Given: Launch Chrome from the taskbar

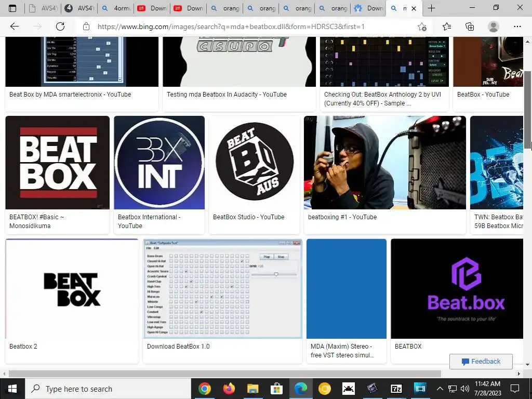Looking at the screenshot, I should click(205, 389).
